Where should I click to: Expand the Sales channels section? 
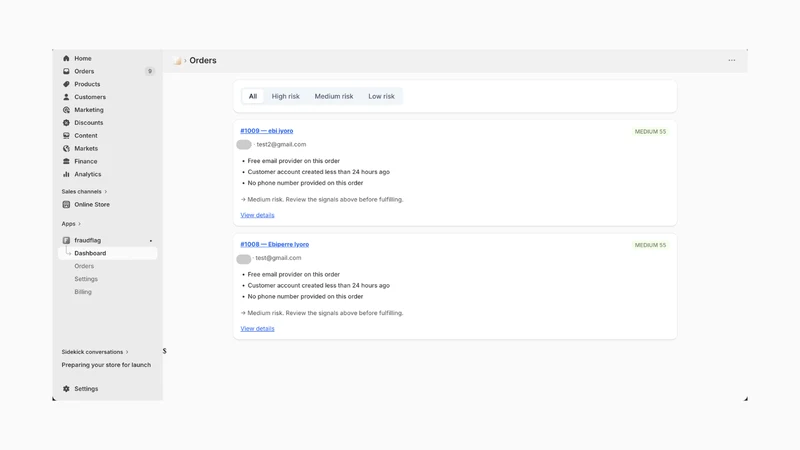click(84, 192)
